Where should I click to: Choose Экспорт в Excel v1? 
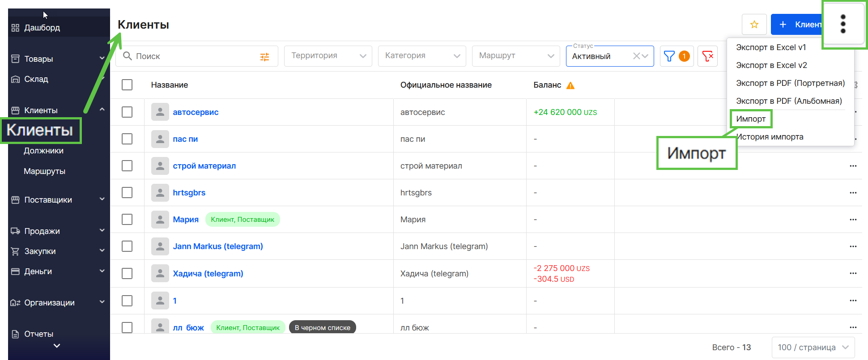pyautogui.click(x=770, y=47)
